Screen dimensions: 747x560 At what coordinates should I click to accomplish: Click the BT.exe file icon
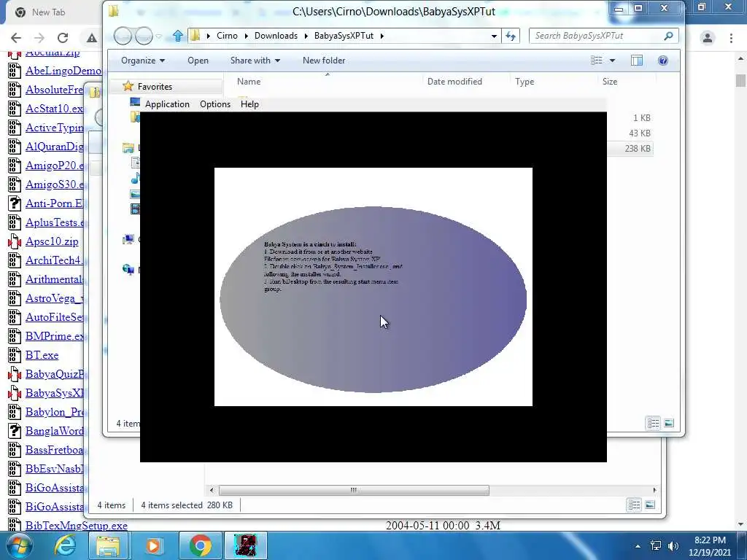15,355
